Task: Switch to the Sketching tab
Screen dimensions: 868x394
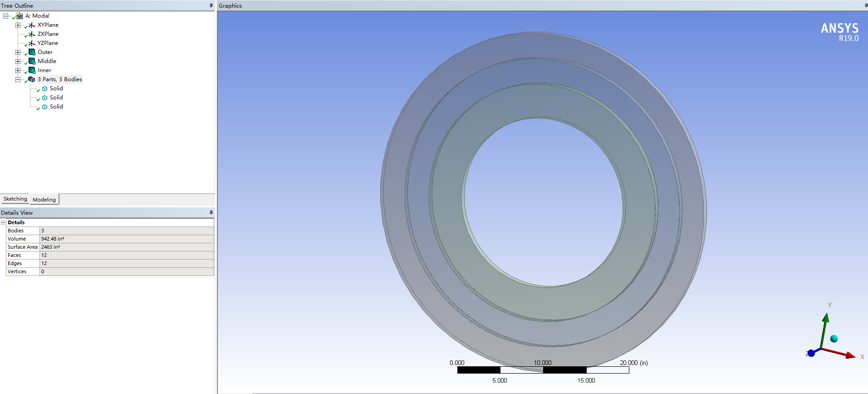Action: [x=15, y=199]
